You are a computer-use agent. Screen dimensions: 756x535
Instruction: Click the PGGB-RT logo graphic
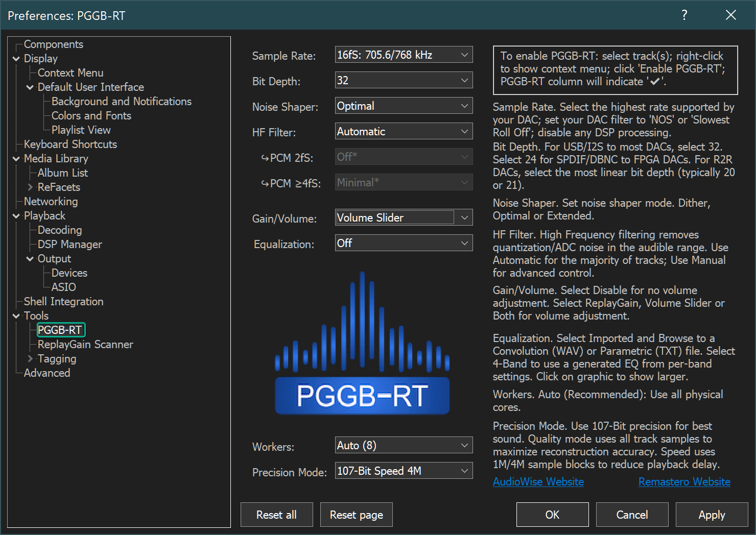[x=362, y=343]
